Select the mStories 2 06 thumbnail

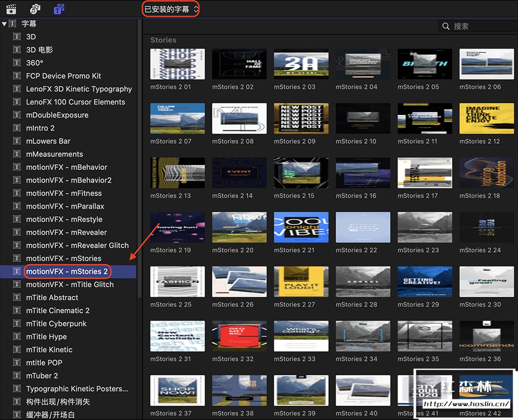486,64
